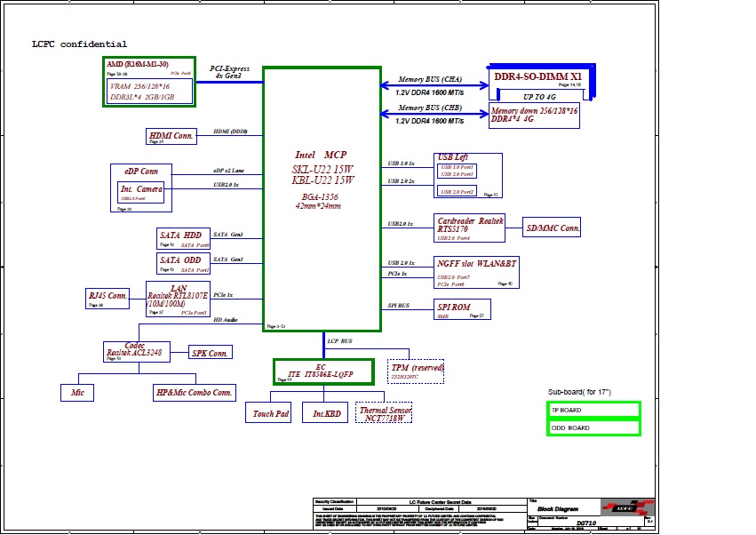The image size is (756, 535).
Task: Click the EC ITE IT8586E-LQFP block
Action: [x=323, y=372]
